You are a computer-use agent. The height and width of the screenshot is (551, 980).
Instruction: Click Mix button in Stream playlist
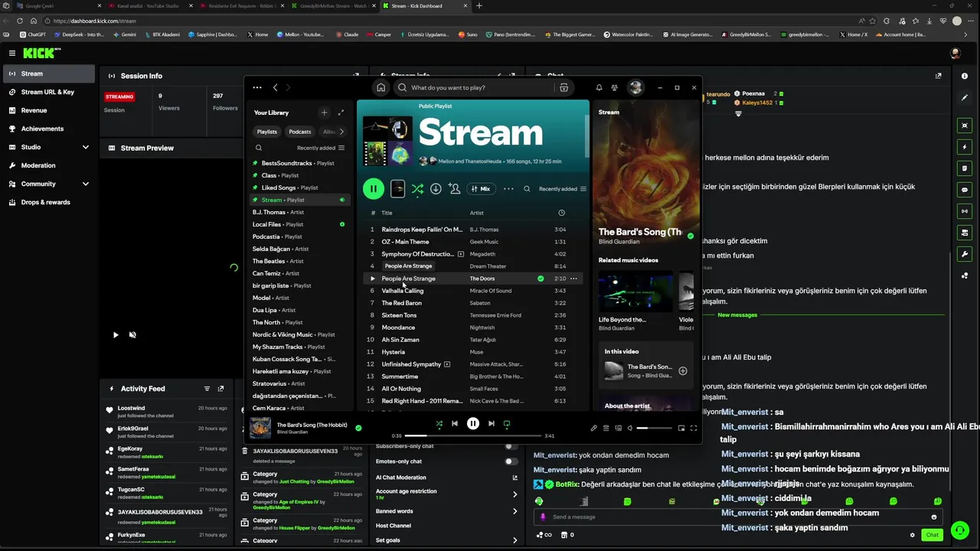pos(481,188)
